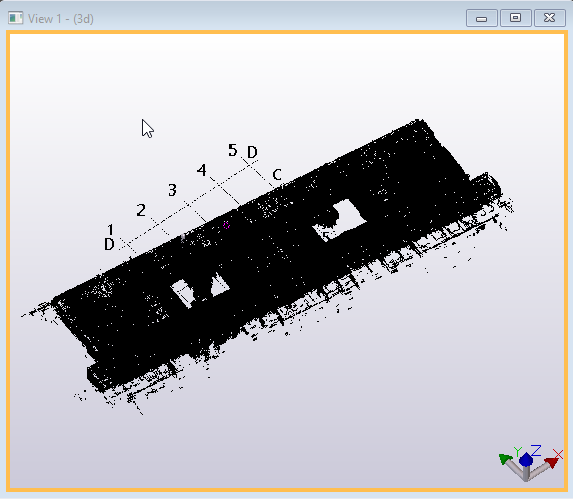Image resolution: width=573 pixels, height=499 pixels.
Task: Click grid label C
Action: [x=277, y=175]
